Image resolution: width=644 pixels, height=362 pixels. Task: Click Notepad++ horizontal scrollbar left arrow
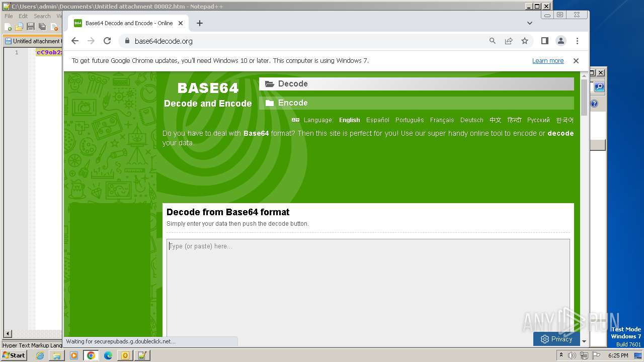click(8, 333)
